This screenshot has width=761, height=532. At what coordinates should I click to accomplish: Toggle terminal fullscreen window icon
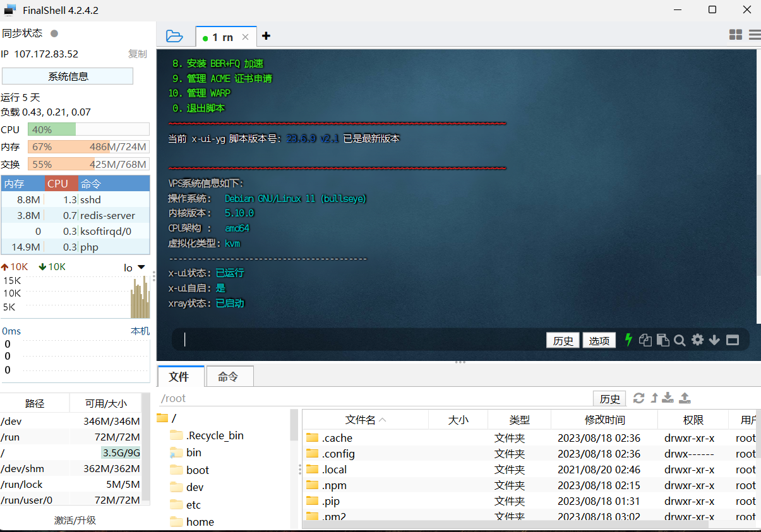click(x=733, y=340)
